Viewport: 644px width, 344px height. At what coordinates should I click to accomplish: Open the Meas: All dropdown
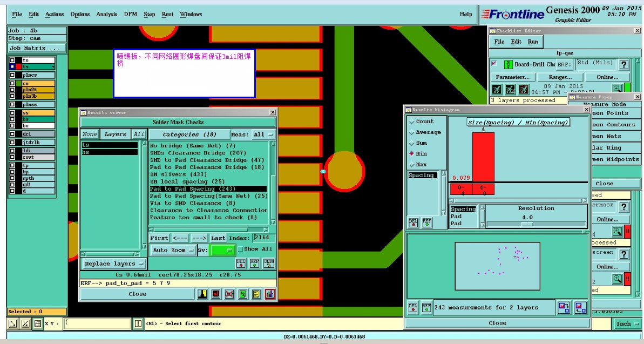264,134
